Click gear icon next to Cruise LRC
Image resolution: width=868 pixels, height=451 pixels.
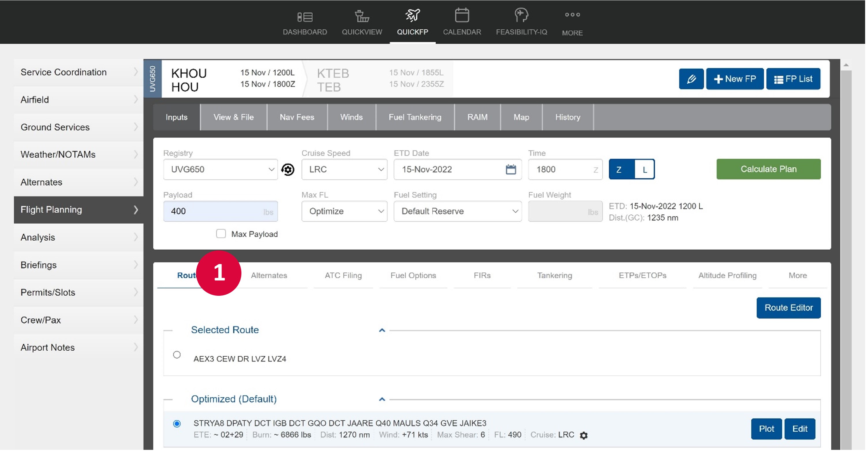[x=584, y=435]
